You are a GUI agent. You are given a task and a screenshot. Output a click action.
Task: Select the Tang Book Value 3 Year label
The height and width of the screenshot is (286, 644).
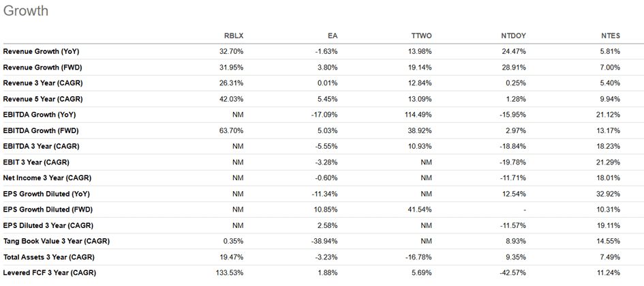(56, 242)
